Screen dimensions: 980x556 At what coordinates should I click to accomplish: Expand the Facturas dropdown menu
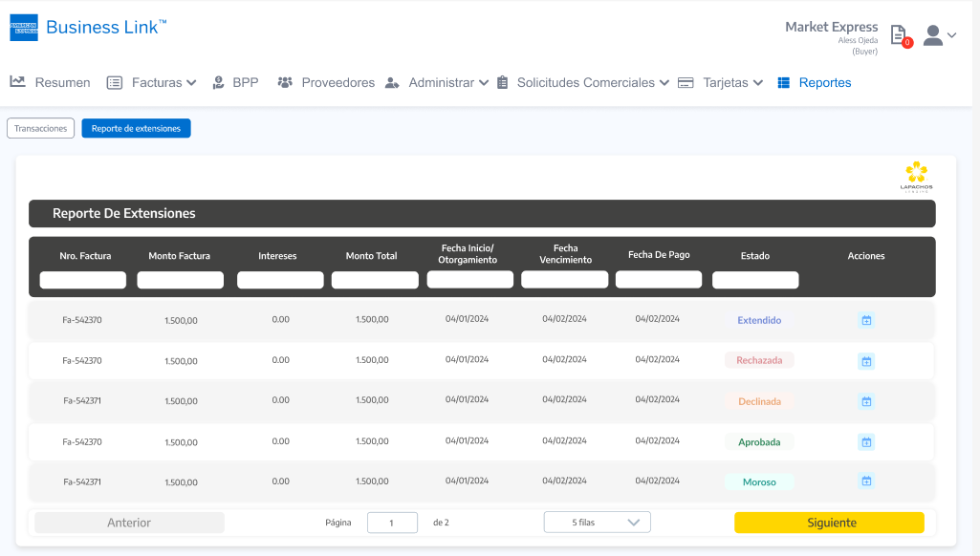point(151,83)
